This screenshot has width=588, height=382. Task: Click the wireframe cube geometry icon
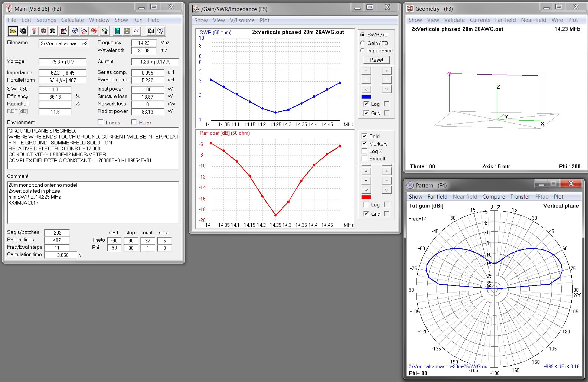43,31
